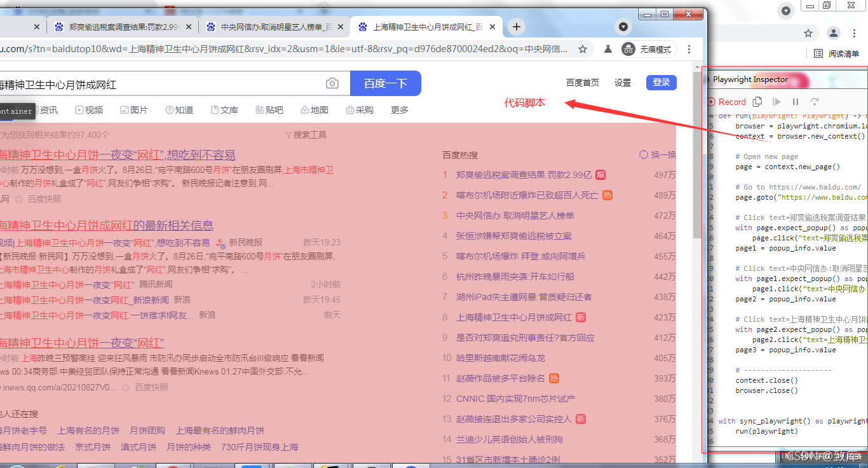Open the 采购 search category
The image size is (868, 468).
(360, 110)
